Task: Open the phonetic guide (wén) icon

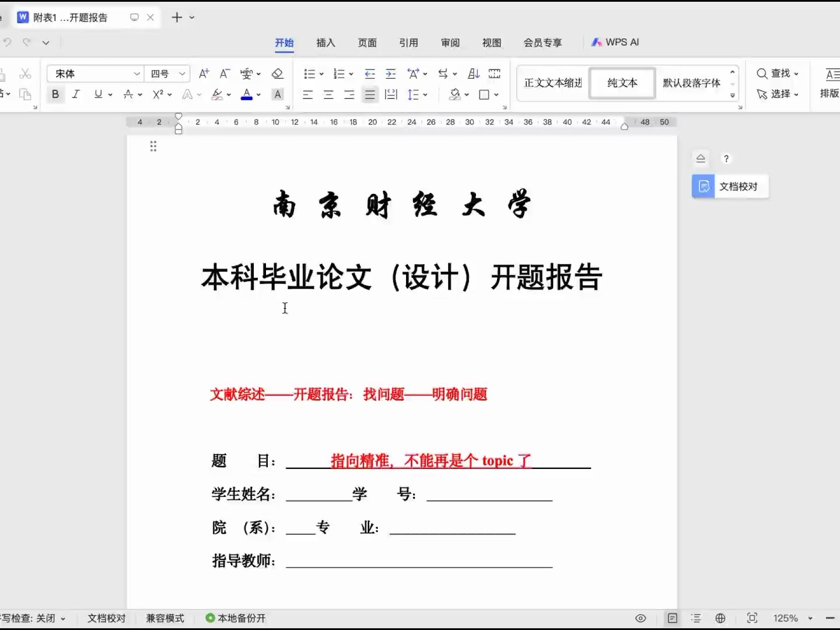Action: coord(246,73)
